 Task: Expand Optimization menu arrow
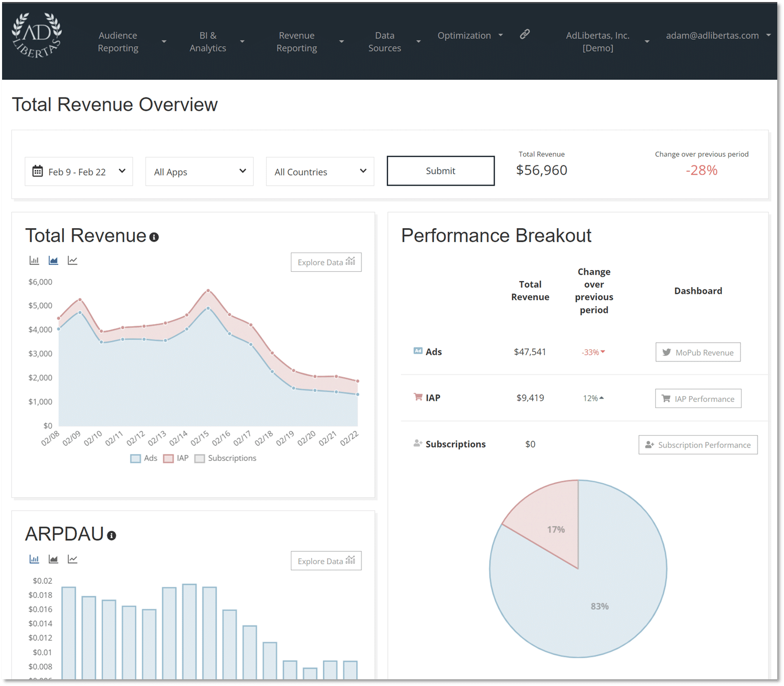[500, 35]
